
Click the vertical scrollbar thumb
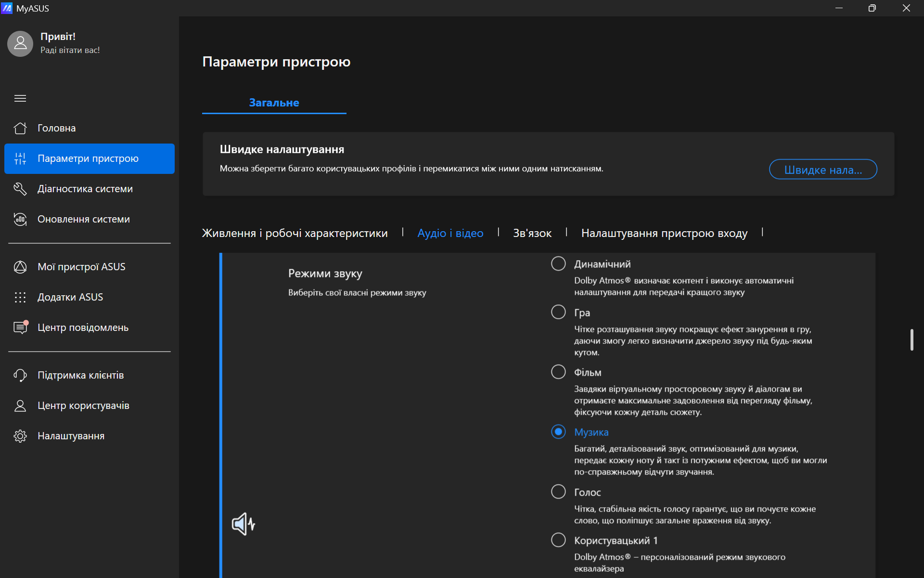(x=911, y=340)
